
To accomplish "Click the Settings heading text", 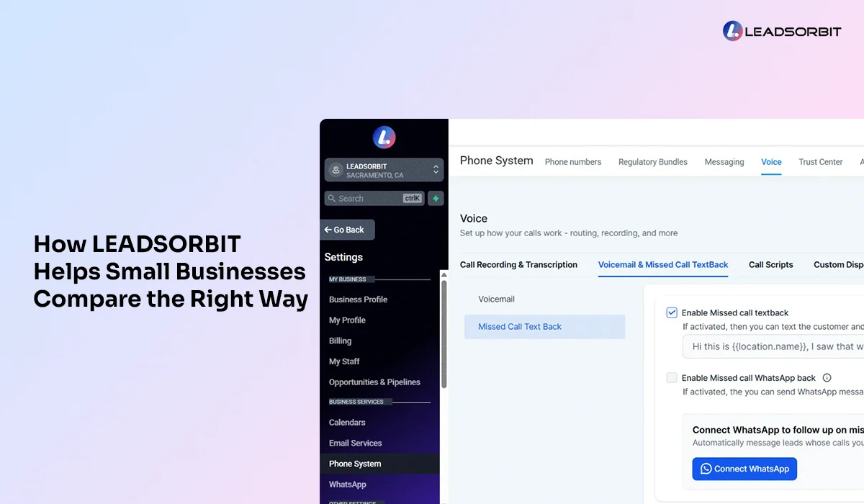I will pyautogui.click(x=343, y=257).
